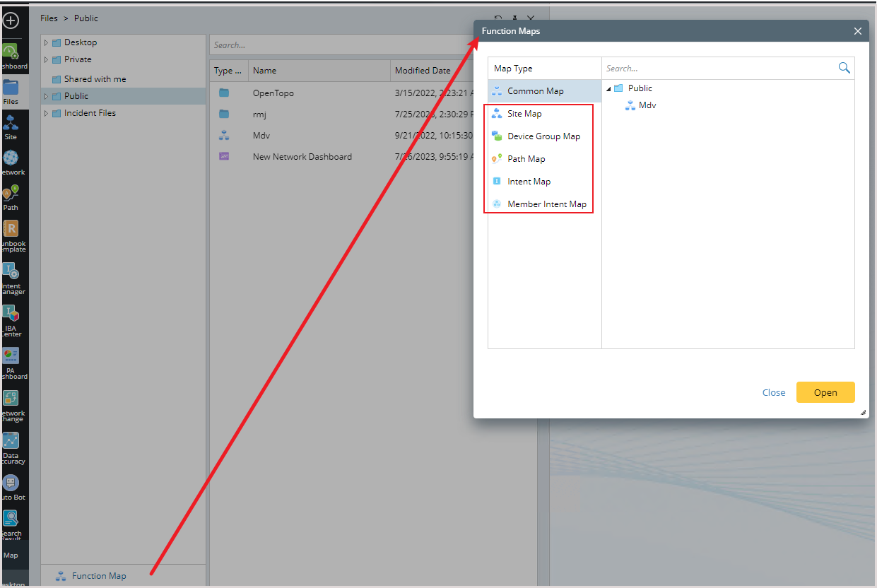Select Path Map type
877x588 pixels.
tap(544, 159)
